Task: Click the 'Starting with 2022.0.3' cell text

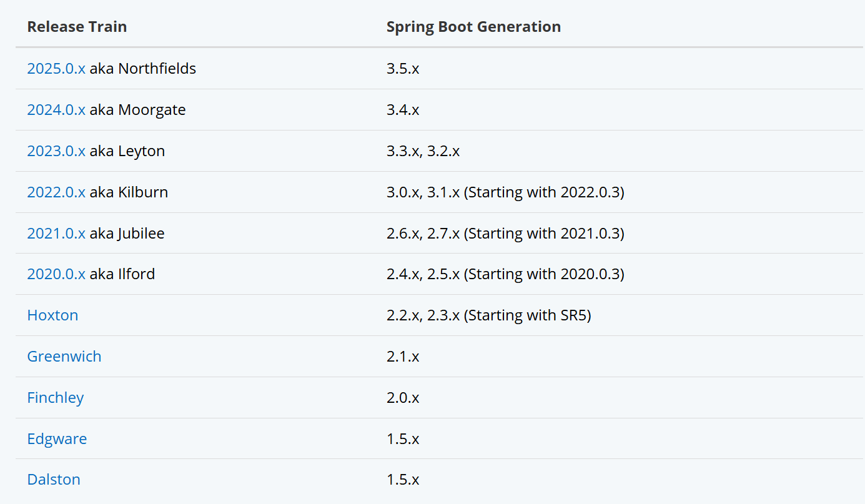Action: [543, 192]
